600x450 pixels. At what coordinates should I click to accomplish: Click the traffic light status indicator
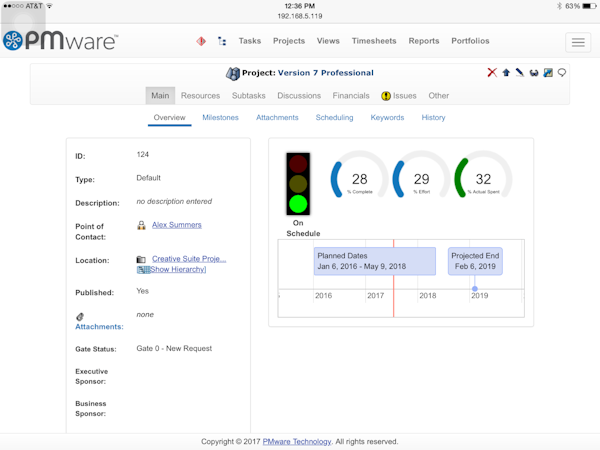pos(298,183)
